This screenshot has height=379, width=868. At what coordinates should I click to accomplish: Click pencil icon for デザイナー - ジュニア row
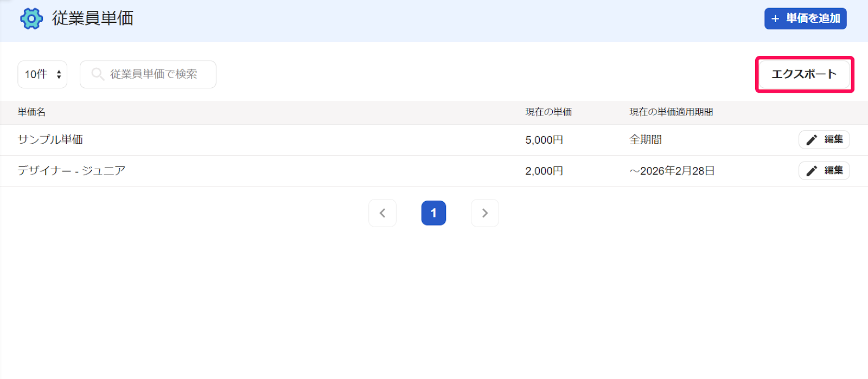tap(812, 171)
